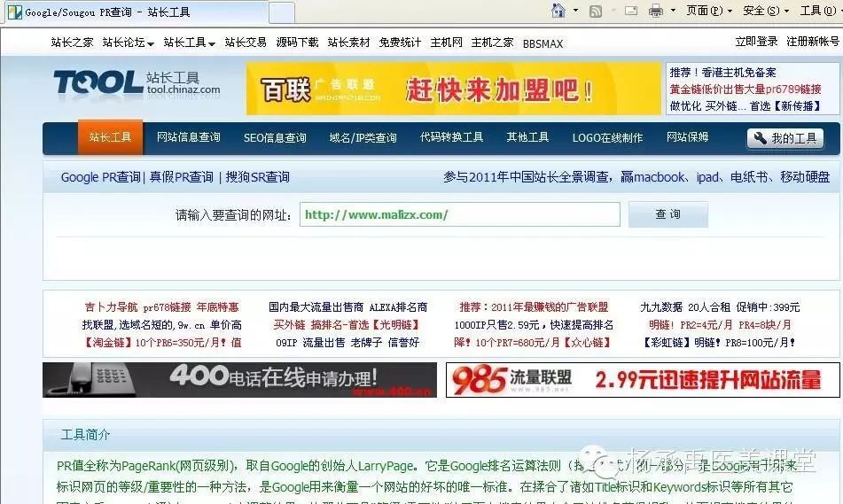Open the 站长交易 link
The image size is (843, 504).
tap(246, 43)
